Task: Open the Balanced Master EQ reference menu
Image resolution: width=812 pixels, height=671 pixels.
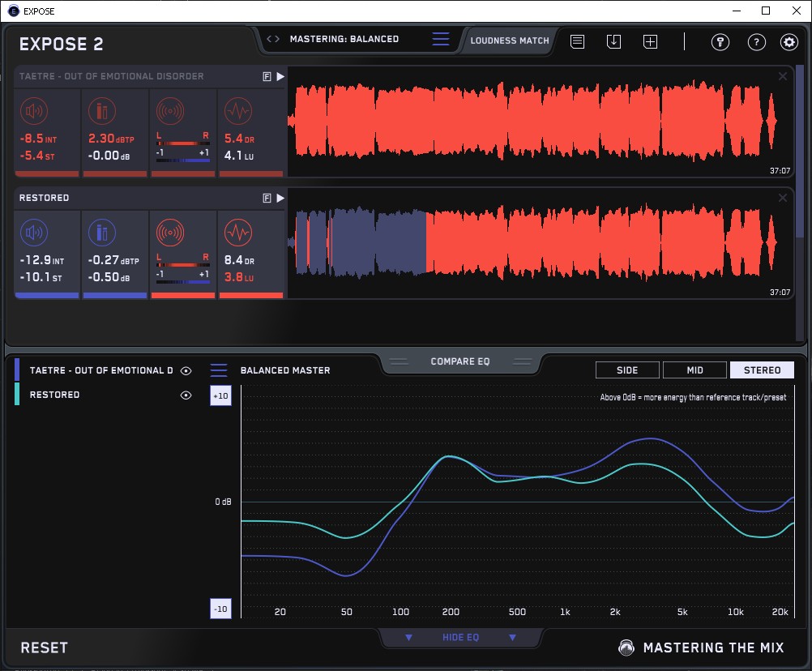Action: 219,370
